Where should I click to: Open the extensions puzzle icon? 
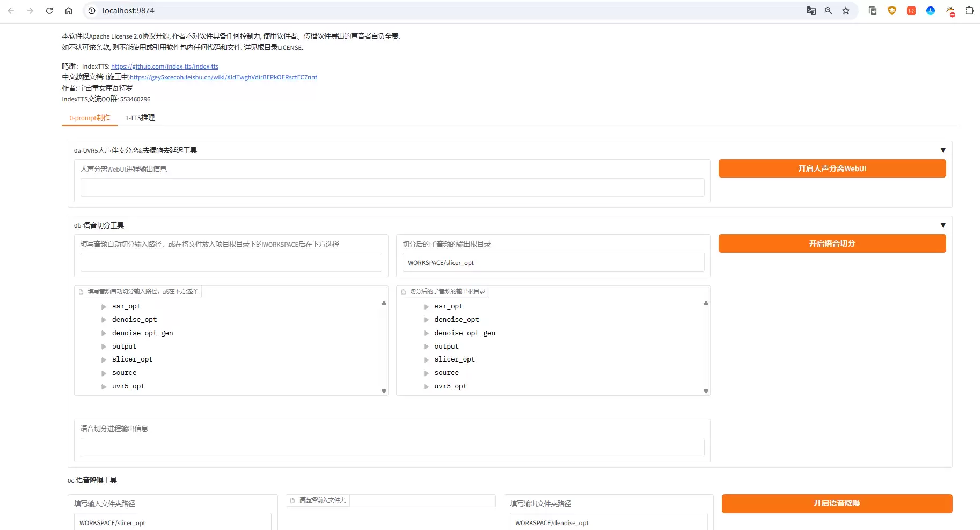tap(969, 11)
